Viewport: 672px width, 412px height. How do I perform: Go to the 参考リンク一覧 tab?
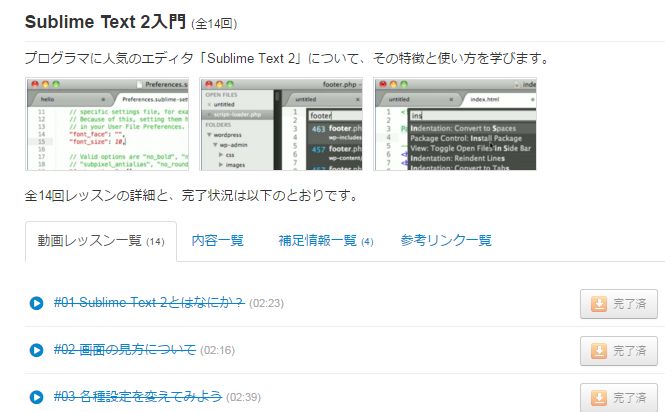pos(446,241)
